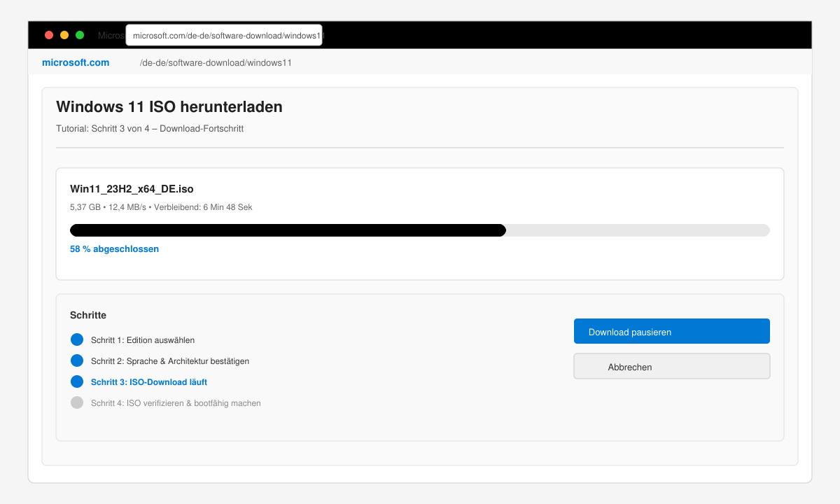Screen dimensions: 840x504
Task: Click 'Schritt 2: Sprache & Architektur bestätigen'
Action: pos(170,361)
